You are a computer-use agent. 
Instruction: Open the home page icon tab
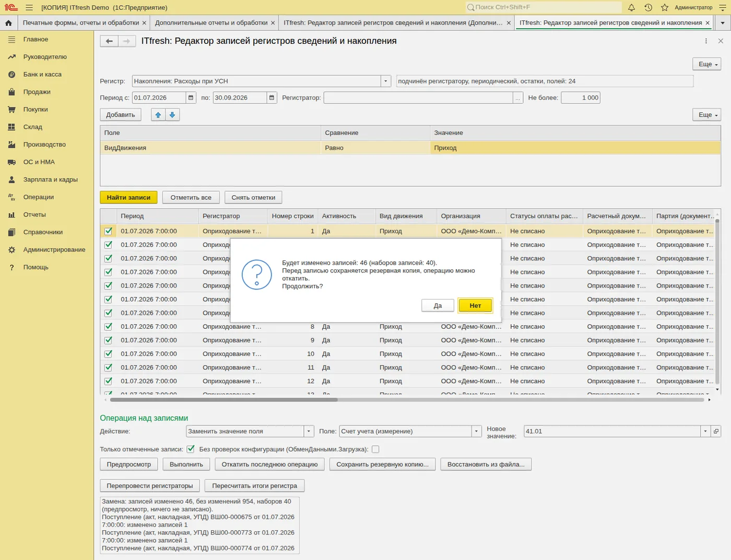(x=8, y=23)
